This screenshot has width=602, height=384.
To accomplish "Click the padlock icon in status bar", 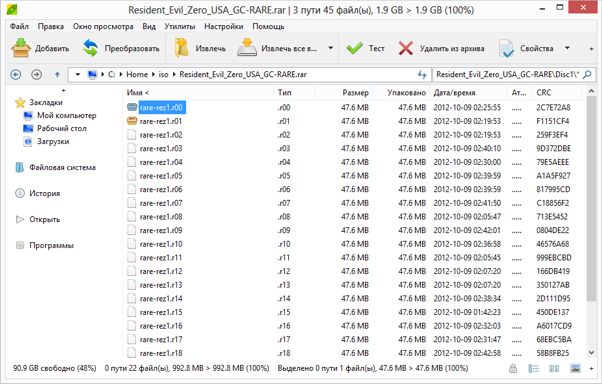I will pyautogui.click(x=513, y=368).
